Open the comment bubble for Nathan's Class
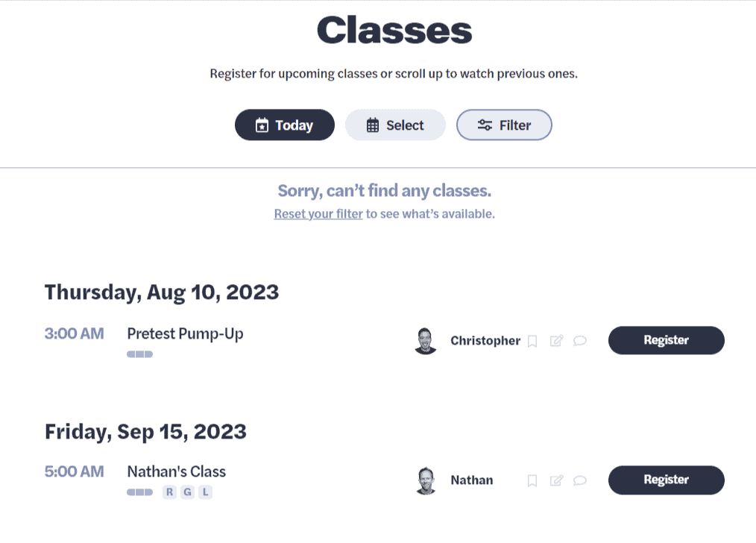 click(x=581, y=480)
